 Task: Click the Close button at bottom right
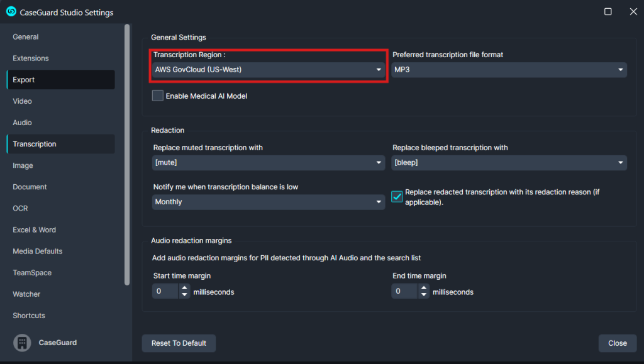[617, 343]
